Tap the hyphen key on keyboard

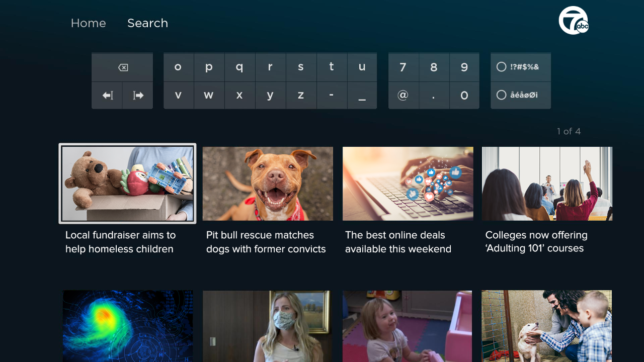click(x=332, y=96)
